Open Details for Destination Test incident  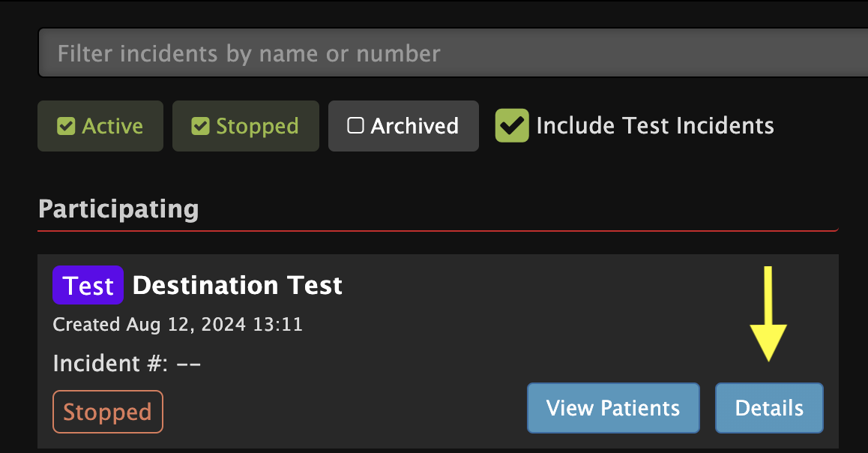click(x=770, y=408)
